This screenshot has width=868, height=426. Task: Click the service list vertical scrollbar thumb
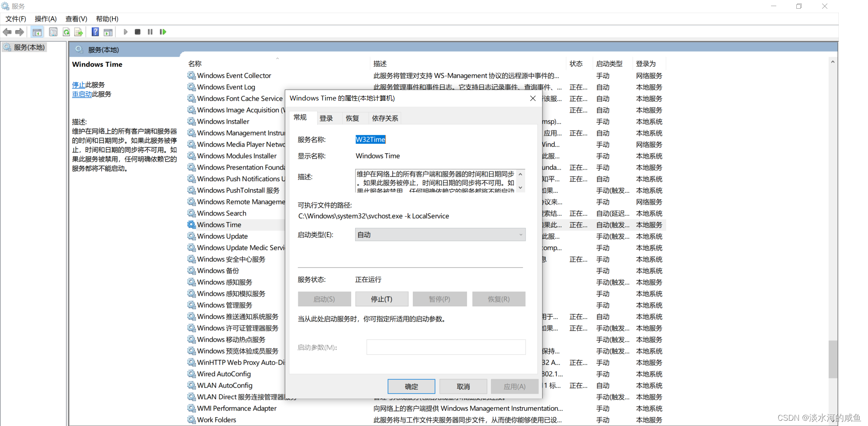click(x=833, y=359)
